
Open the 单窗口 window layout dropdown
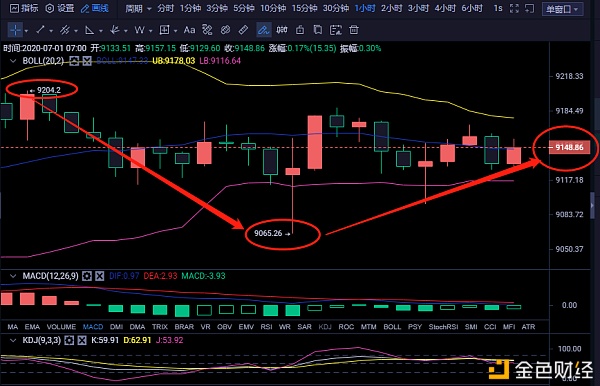(x=562, y=8)
